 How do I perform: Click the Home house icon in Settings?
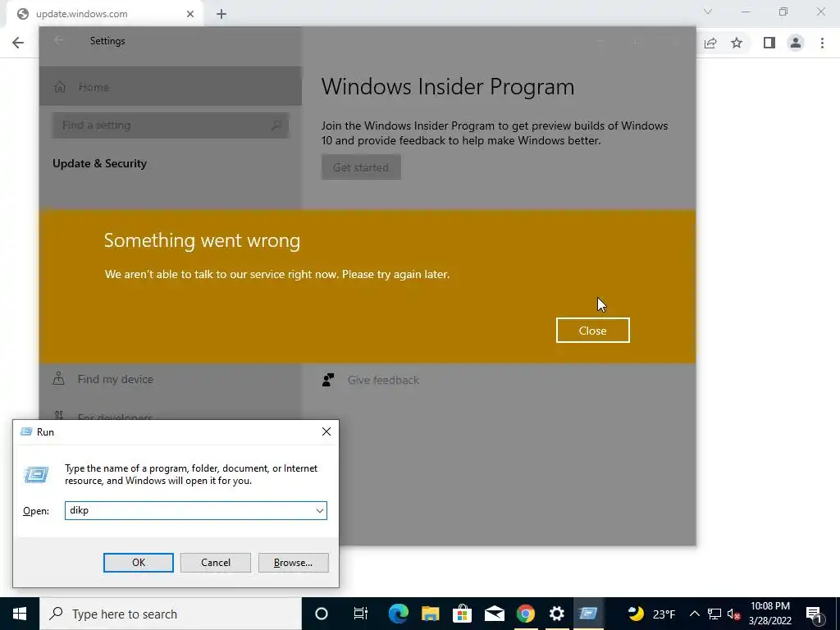[59, 87]
